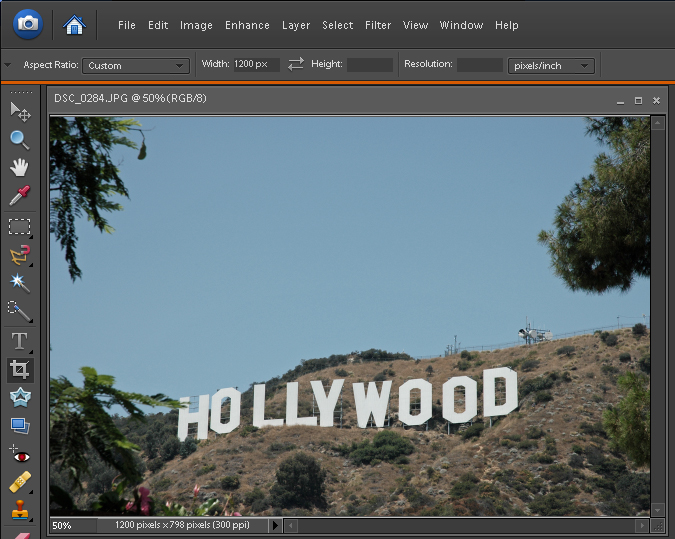Click the Home welcome screen button
The width and height of the screenshot is (675, 539).
74,24
